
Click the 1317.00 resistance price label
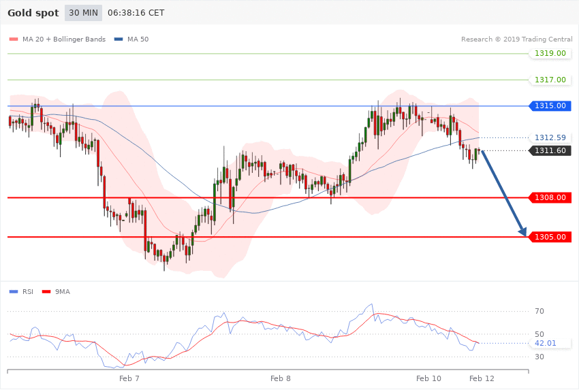coord(550,80)
